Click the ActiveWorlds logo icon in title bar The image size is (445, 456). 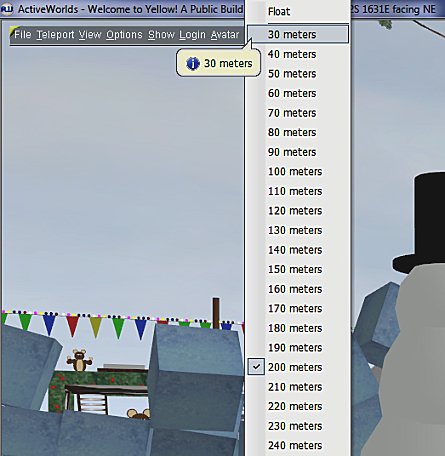(x=7, y=9)
